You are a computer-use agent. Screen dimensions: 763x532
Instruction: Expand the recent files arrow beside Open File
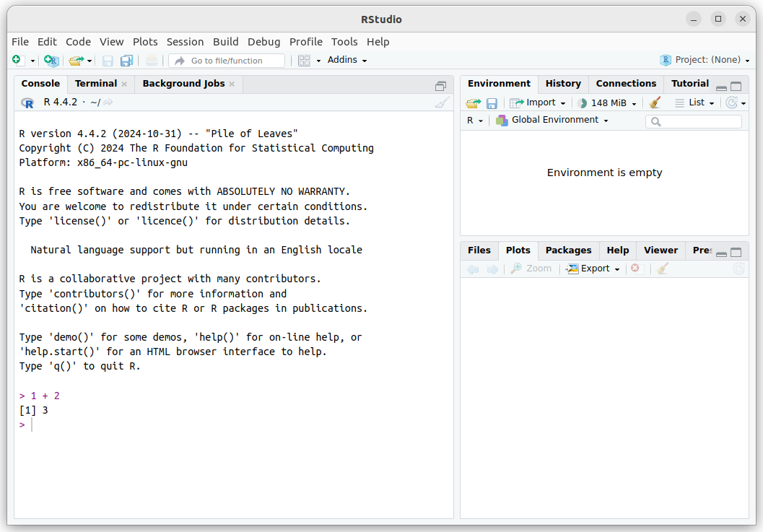coord(90,61)
